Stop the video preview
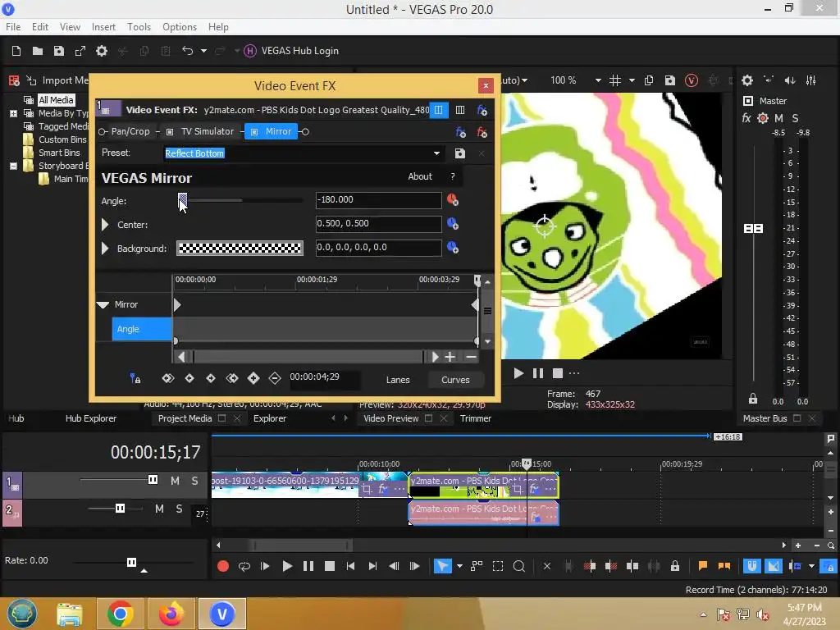The width and height of the screenshot is (840, 630). click(x=558, y=373)
